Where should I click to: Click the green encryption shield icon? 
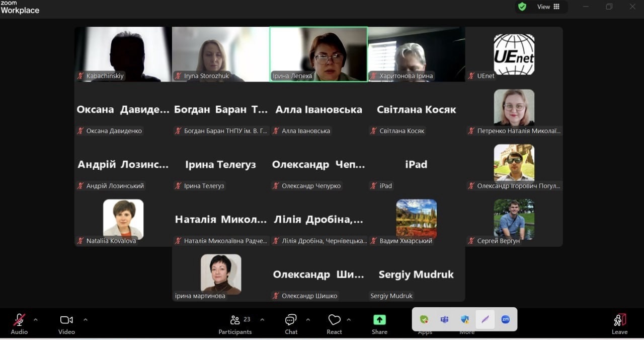coord(522,7)
